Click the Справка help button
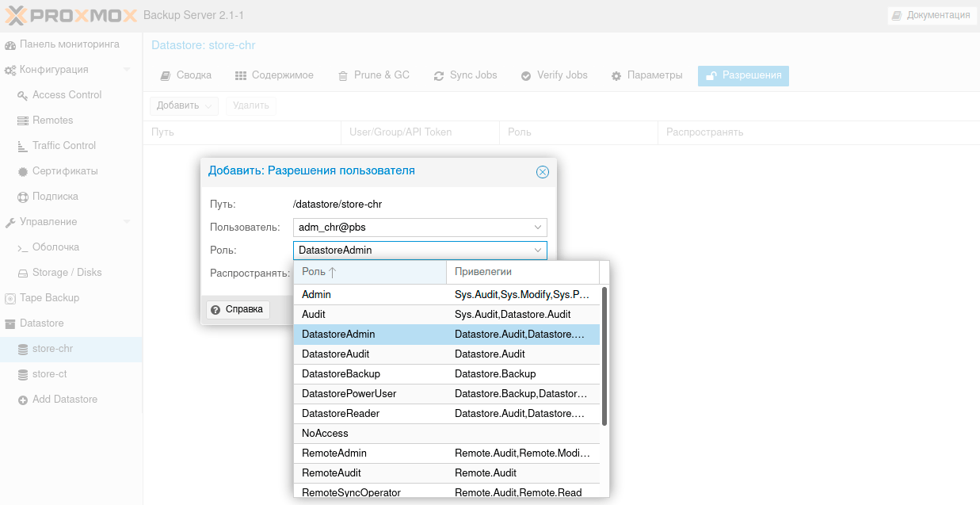The image size is (980, 505). coord(238,309)
